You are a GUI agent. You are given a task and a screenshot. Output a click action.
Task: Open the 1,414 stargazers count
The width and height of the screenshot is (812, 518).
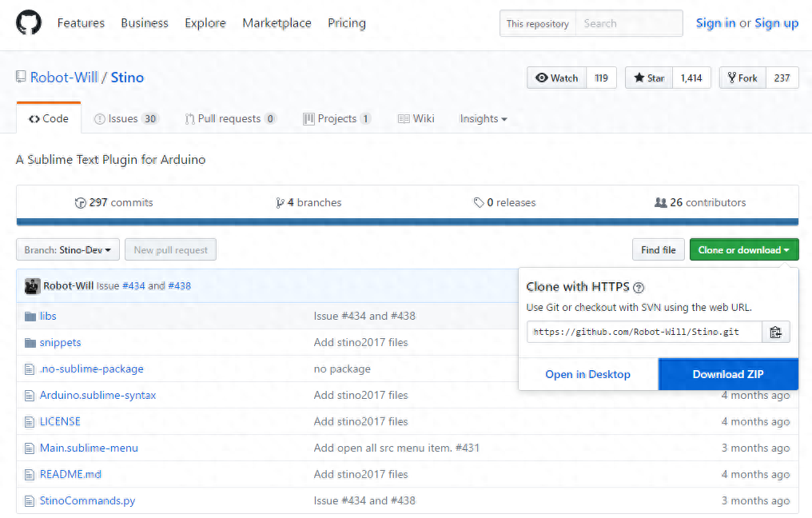pyautogui.click(x=691, y=78)
